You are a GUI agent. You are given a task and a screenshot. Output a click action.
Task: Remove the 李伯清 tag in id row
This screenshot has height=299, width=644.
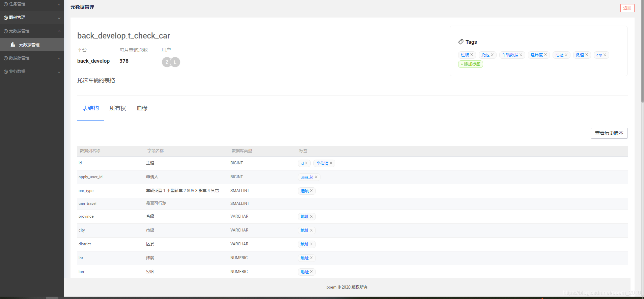[331, 163]
